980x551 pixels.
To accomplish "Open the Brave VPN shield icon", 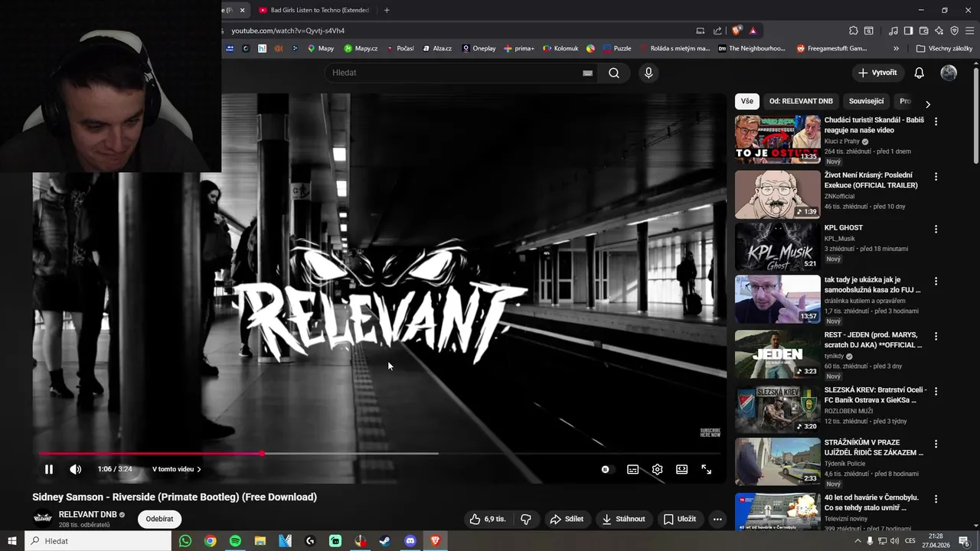I will (954, 31).
